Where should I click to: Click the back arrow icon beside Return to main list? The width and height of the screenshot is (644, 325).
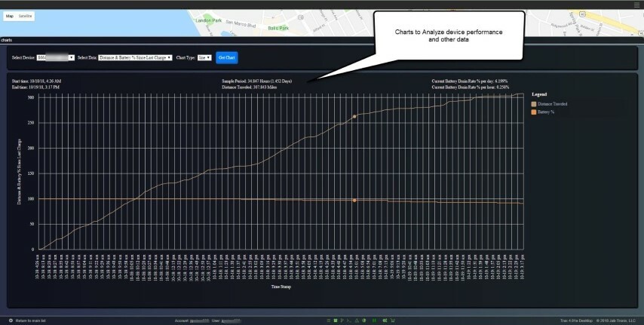pos(11,320)
